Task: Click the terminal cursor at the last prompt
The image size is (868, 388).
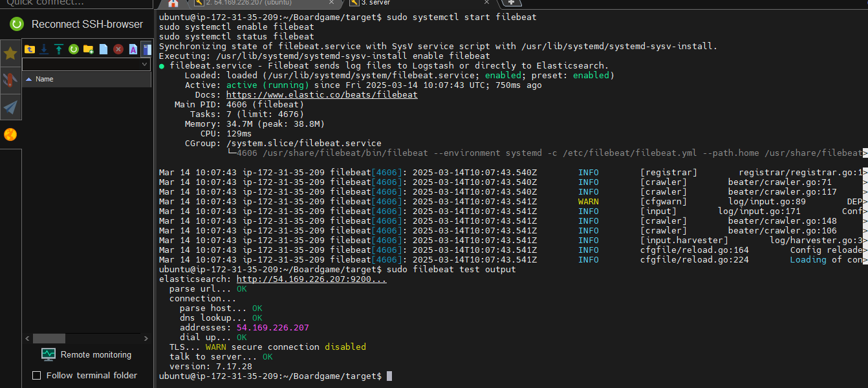Action: tap(389, 376)
